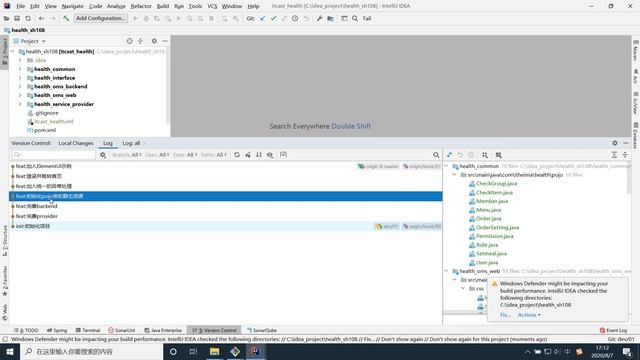Click the Git: dev/01 branch widget
Screen dimensions: 640x360
(x=621, y=339)
